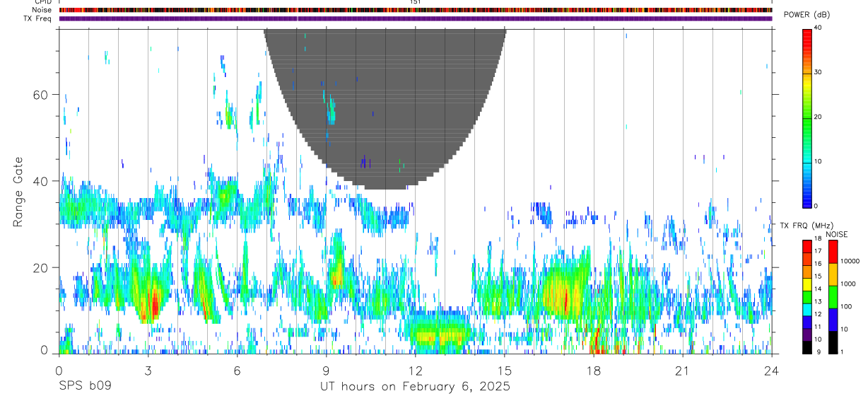Image resolution: width=868 pixels, height=401 pixels.
Task: Click the "40" tick on the POWER colorbar
Action: [x=819, y=28]
